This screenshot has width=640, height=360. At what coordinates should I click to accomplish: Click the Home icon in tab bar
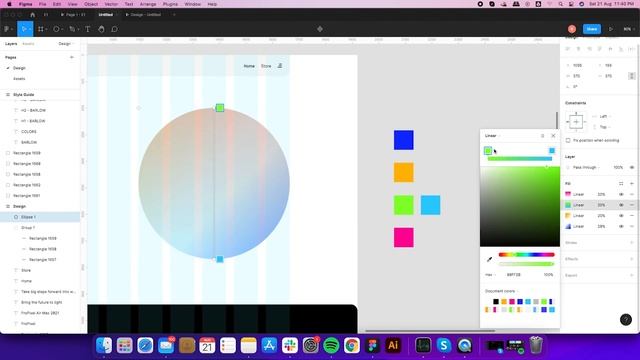[33, 15]
